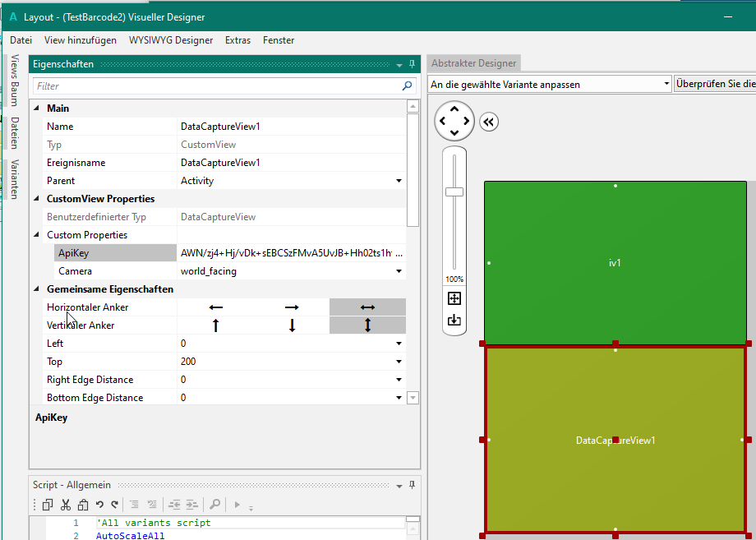
Task: Open the Camera world_facing dropdown
Action: 399,271
